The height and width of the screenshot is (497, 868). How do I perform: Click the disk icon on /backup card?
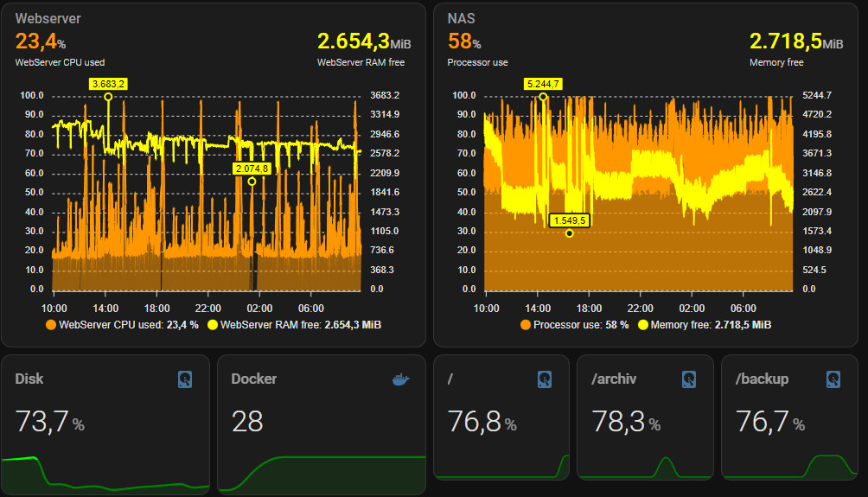click(833, 379)
